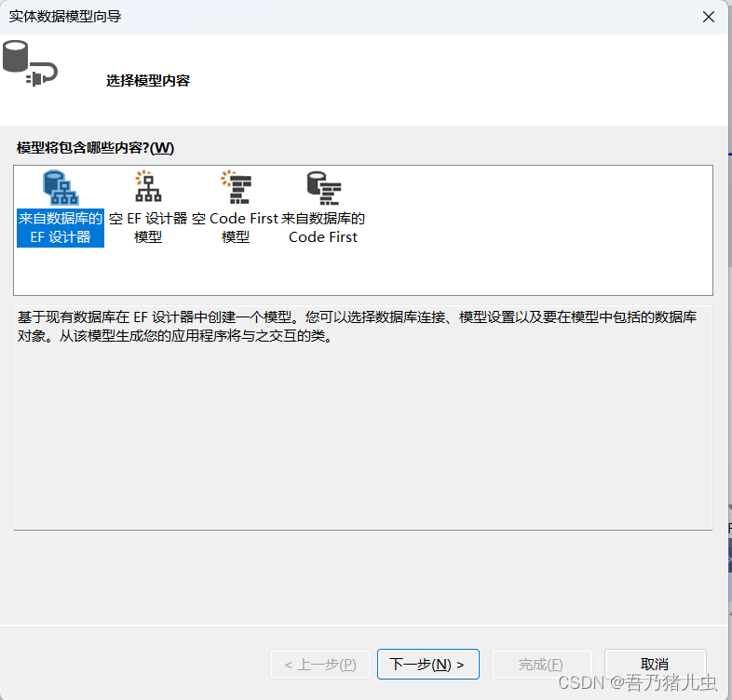Click the model description text box
This screenshot has height=700, width=732.
tap(363, 418)
